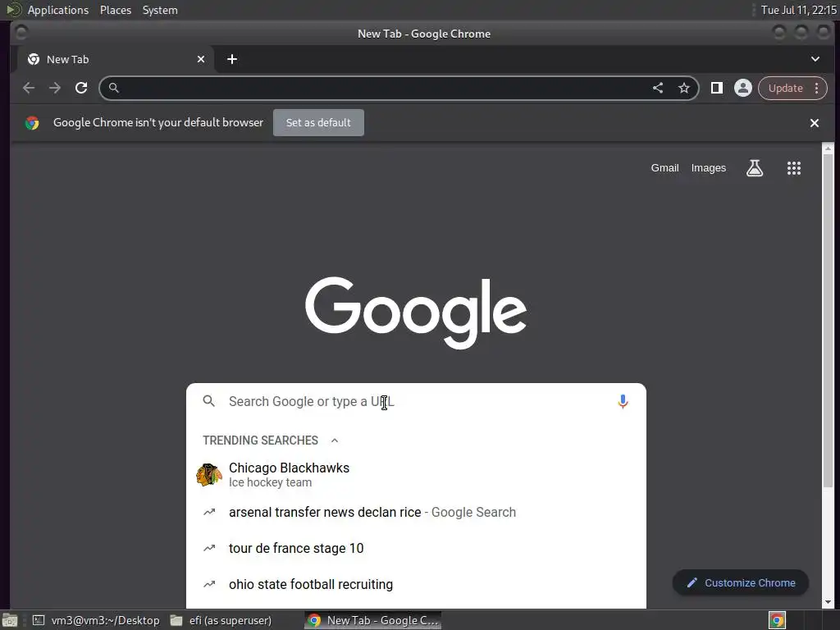Select arsenal transfer news declan rice suggestion
The image size is (840, 630).
click(x=416, y=512)
